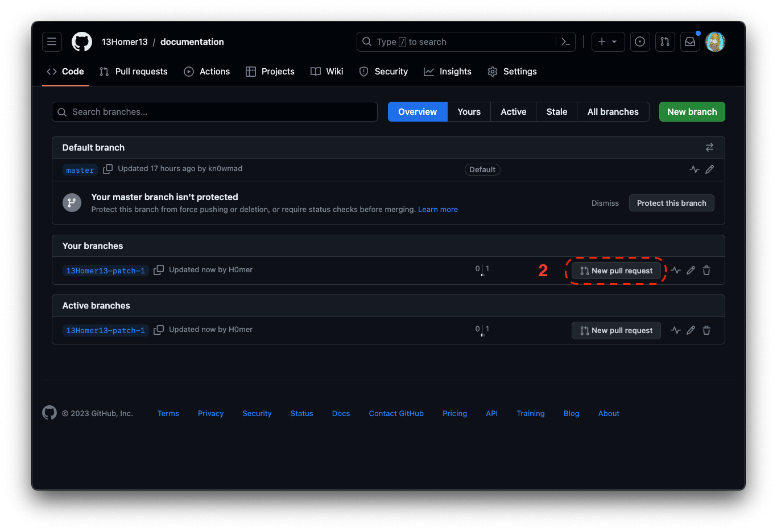
Task: Open the command palette icon
Action: coord(565,42)
